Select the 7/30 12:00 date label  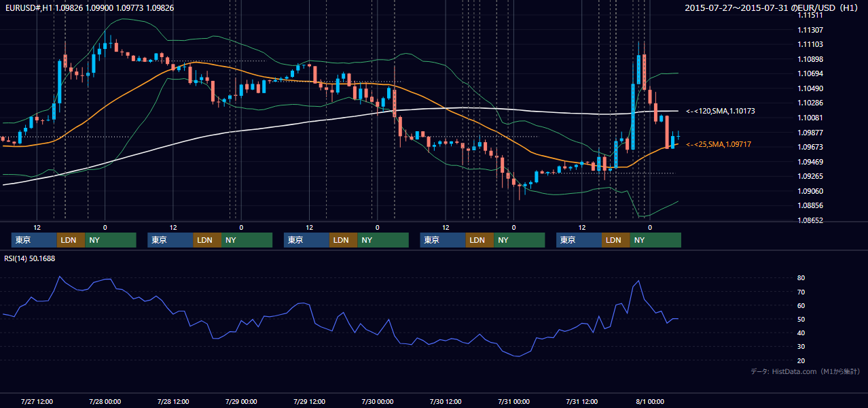(x=446, y=401)
